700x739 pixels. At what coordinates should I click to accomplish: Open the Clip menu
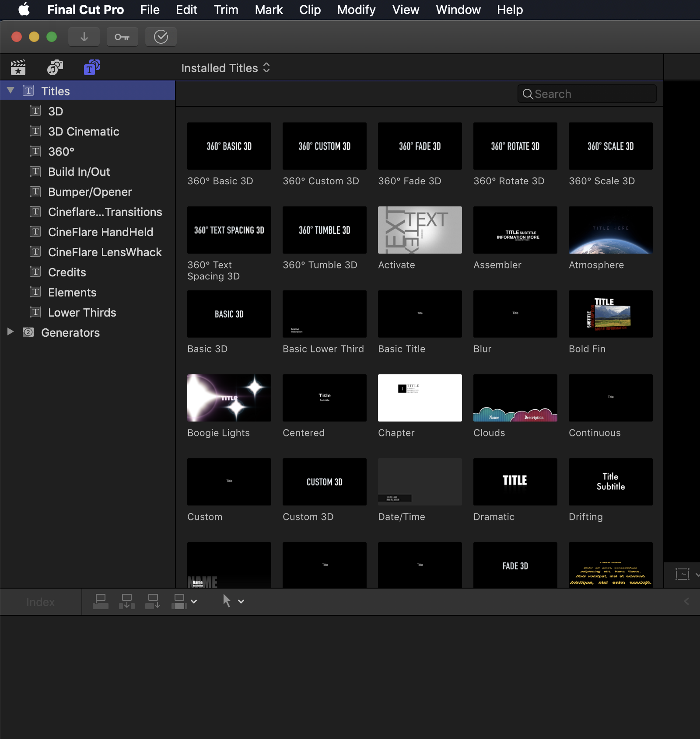tap(310, 10)
